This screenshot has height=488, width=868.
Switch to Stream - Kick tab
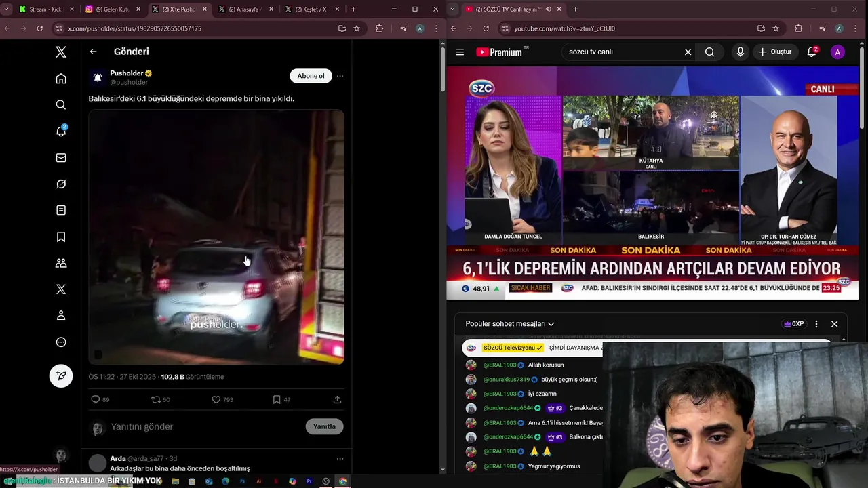coord(46,9)
